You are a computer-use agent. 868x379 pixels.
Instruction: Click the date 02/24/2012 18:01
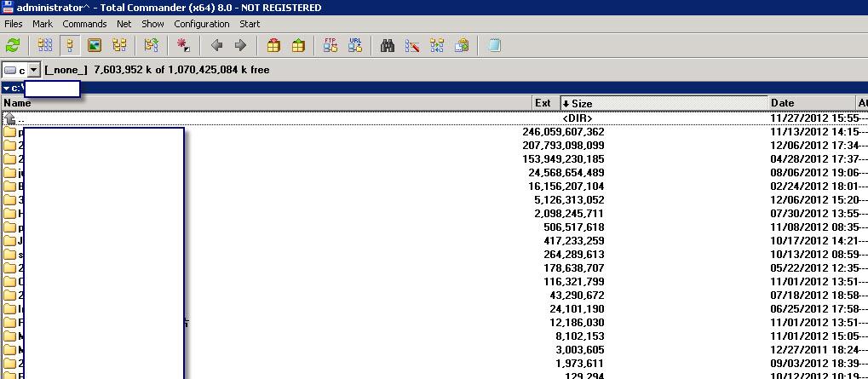click(x=815, y=187)
